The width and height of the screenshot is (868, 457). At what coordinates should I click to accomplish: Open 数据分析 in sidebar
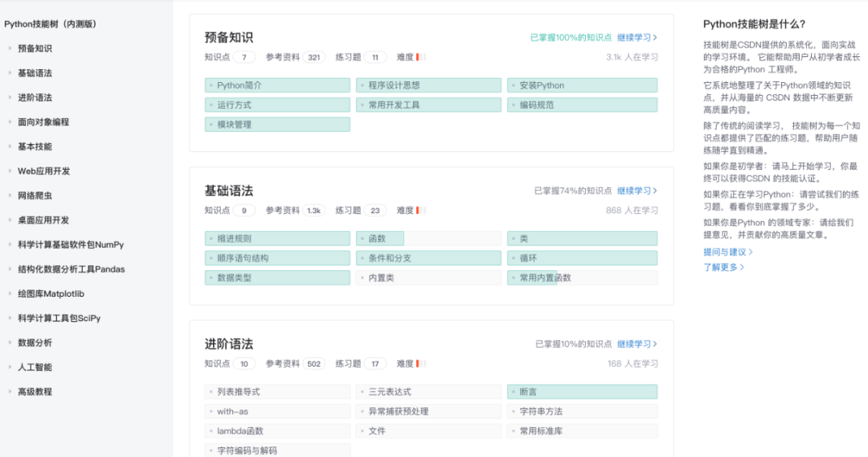[35, 343]
